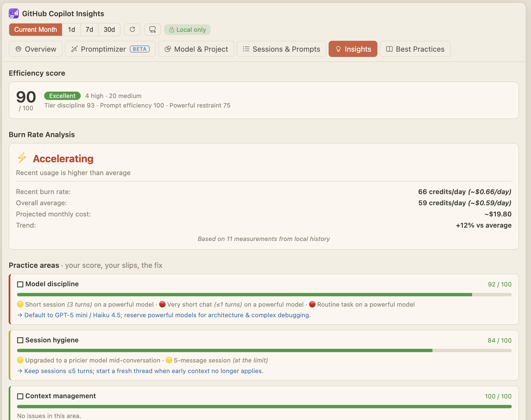
Task: Click the 66 credits/day burn rate value
Action: 465,192
